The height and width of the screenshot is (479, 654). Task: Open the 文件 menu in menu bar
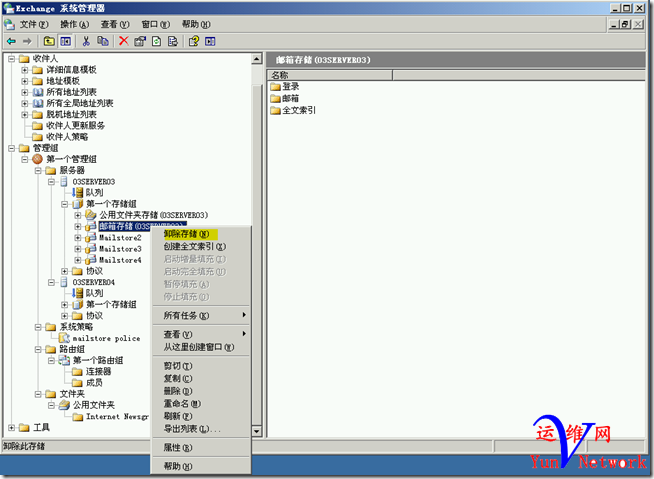[34, 24]
